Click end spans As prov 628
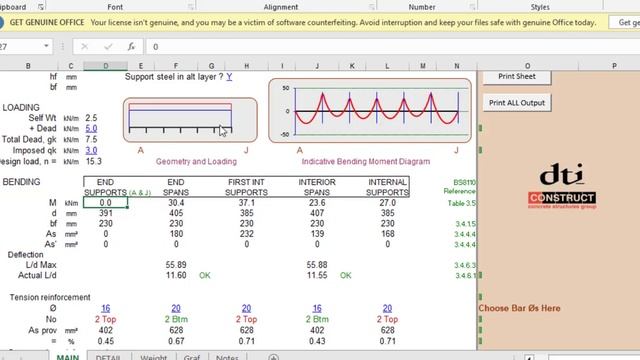640x360 pixels. point(176,330)
